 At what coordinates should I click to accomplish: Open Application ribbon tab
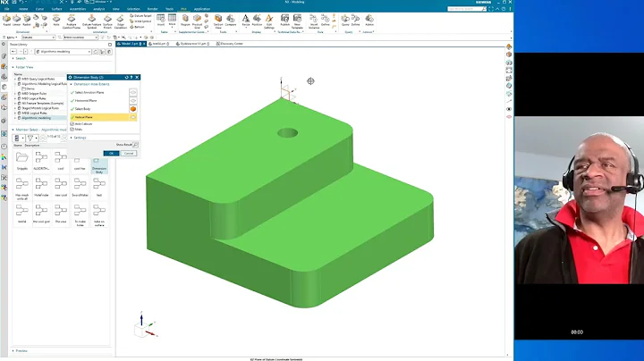click(202, 9)
